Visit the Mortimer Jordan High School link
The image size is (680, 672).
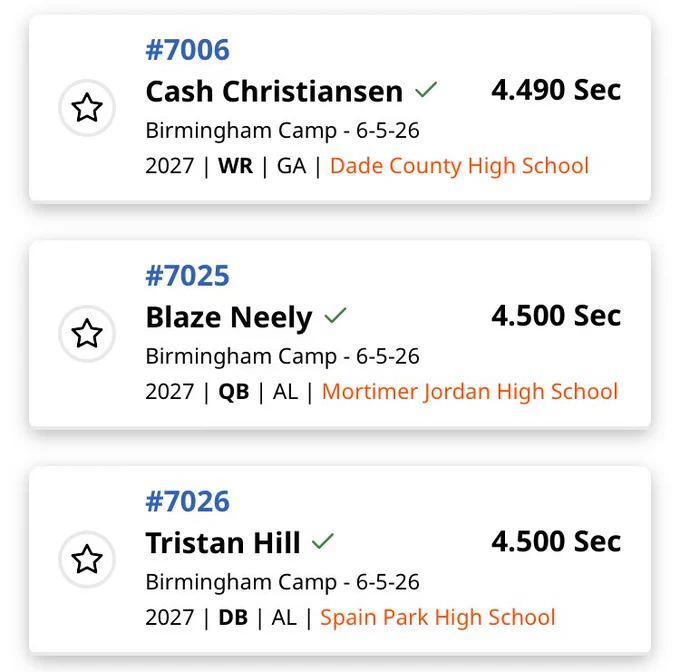(470, 392)
